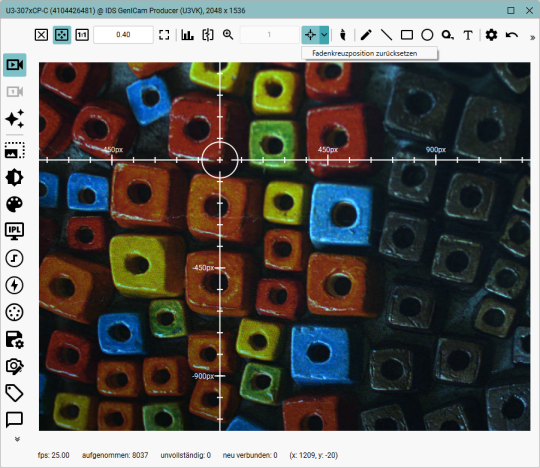Toggle 1:1 original size view
540x468 pixels.
coord(82,35)
